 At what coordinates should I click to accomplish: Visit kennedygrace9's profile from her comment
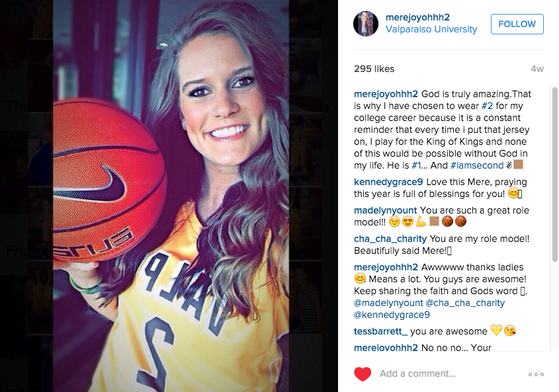click(388, 182)
